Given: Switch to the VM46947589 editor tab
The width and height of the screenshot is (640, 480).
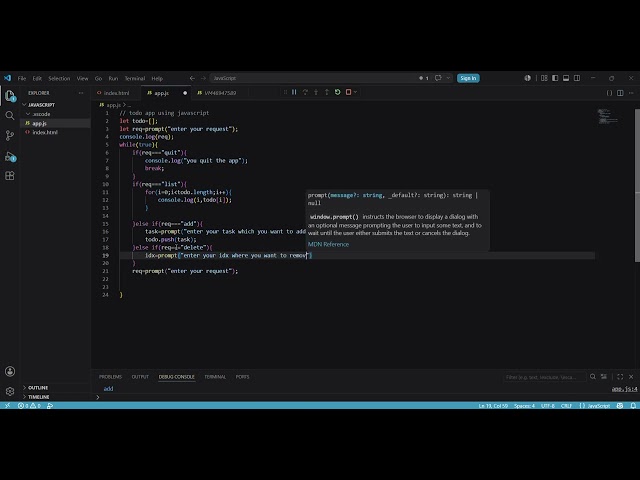Looking at the screenshot, I should 220,93.
